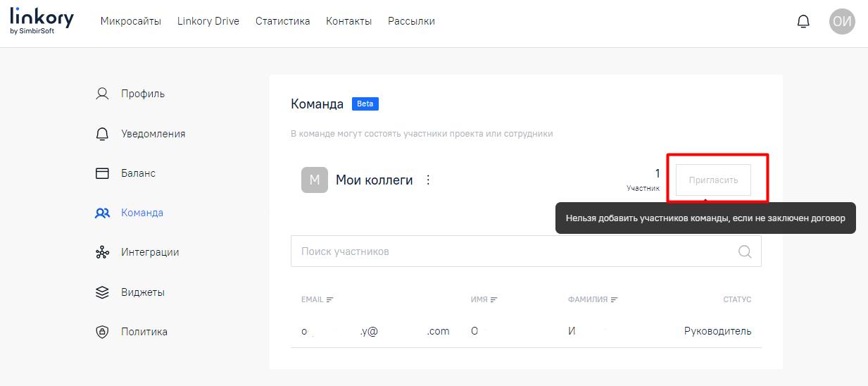Click the Команда people icon
The height and width of the screenshot is (386, 868).
tap(102, 213)
